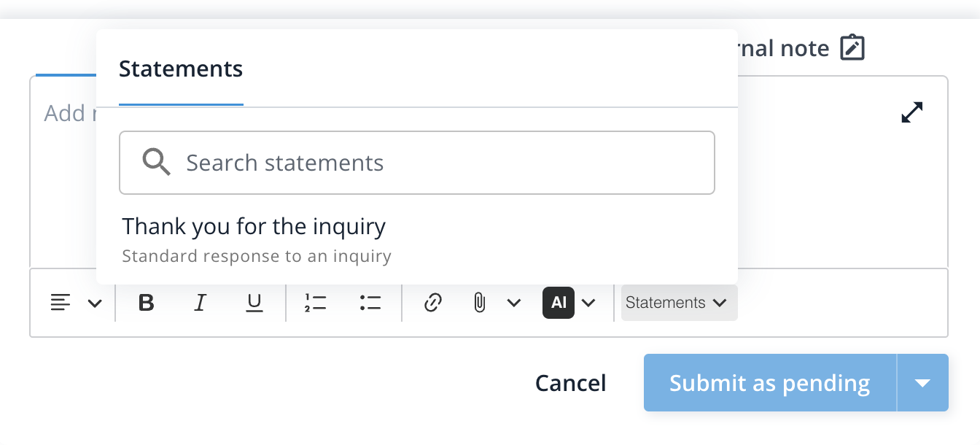Click the attachment paperclip icon
Image resolution: width=980 pixels, height=445 pixels.
pos(479,303)
